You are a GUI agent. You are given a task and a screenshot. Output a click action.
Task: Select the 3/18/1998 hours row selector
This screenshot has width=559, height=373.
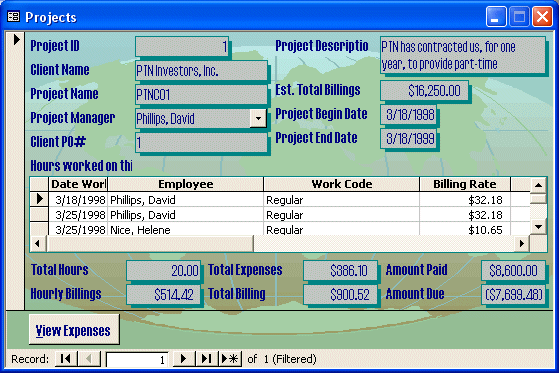[x=39, y=199]
